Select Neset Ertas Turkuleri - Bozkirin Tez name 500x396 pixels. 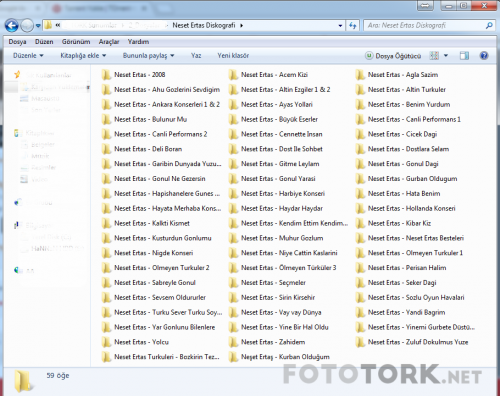pyautogui.click(x=167, y=357)
